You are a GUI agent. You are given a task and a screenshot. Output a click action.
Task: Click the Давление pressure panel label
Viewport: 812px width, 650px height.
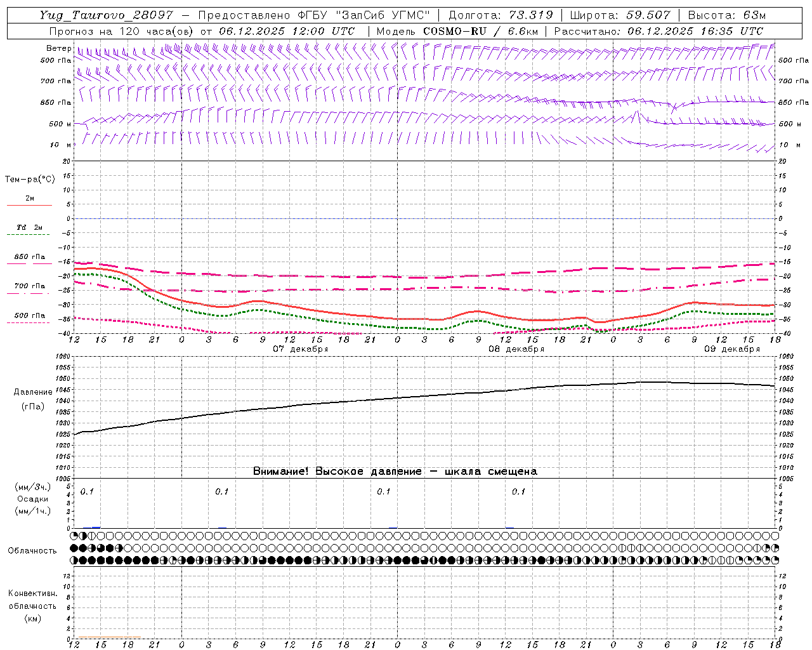(x=32, y=392)
